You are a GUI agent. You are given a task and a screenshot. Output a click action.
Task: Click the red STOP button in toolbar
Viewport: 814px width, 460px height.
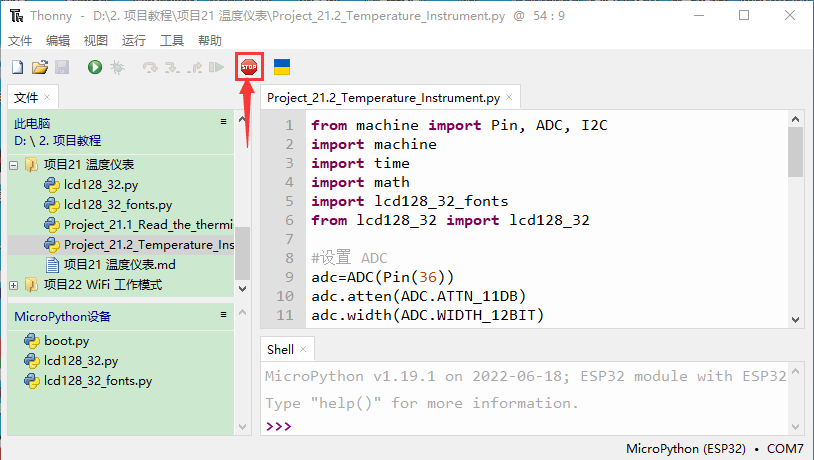[x=248, y=67]
